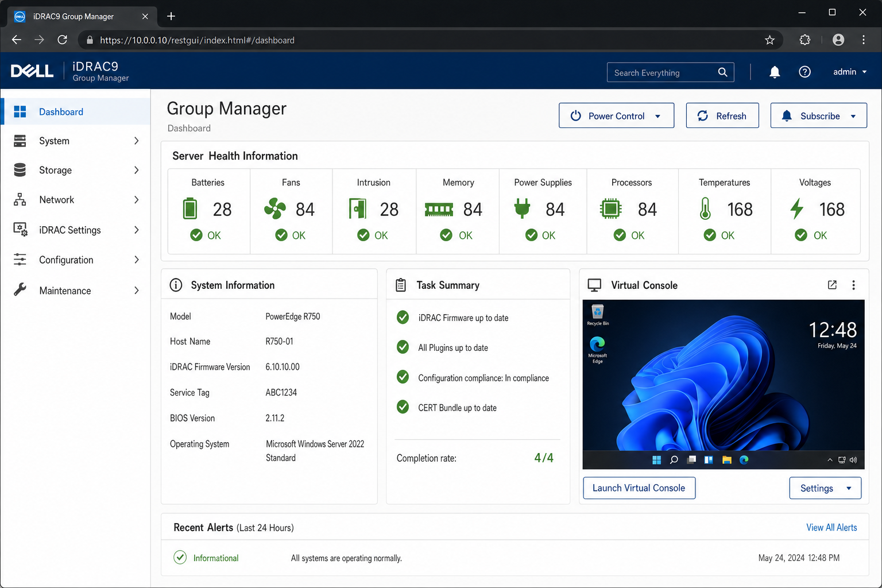The image size is (882, 588).
Task: Click the Batteries count 28
Action: (x=222, y=210)
